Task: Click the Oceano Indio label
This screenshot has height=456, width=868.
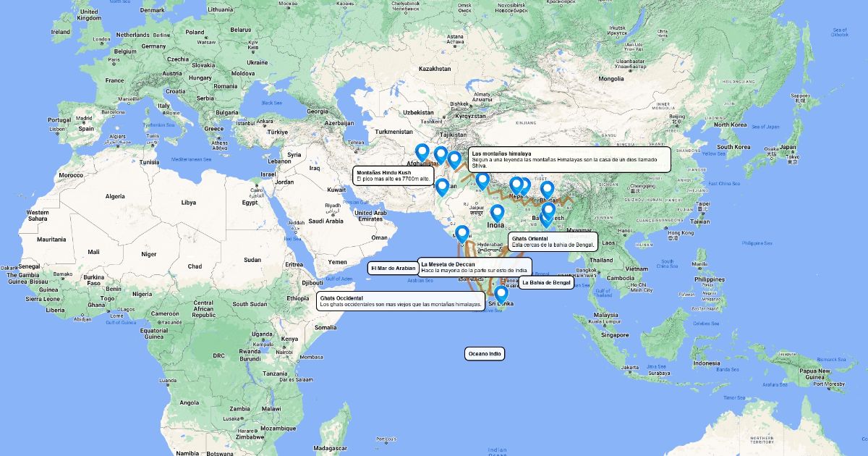Action: (x=485, y=354)
